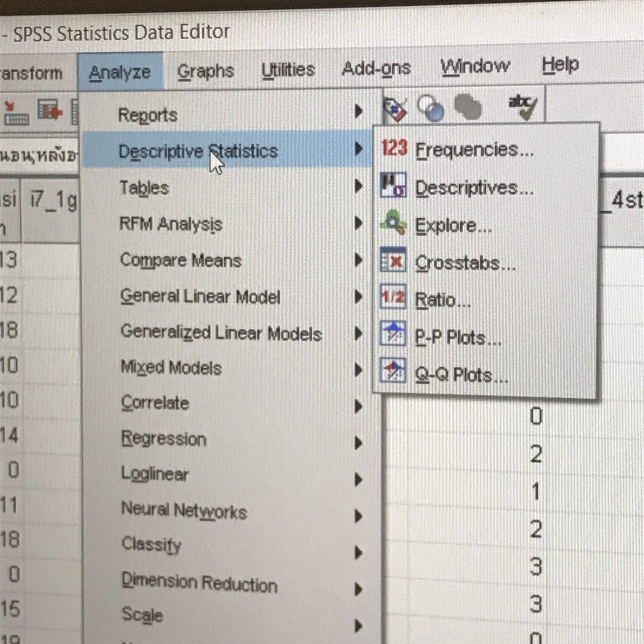Expand the Generalized Linear Models submenu arrow

click(x=358, y=333)
